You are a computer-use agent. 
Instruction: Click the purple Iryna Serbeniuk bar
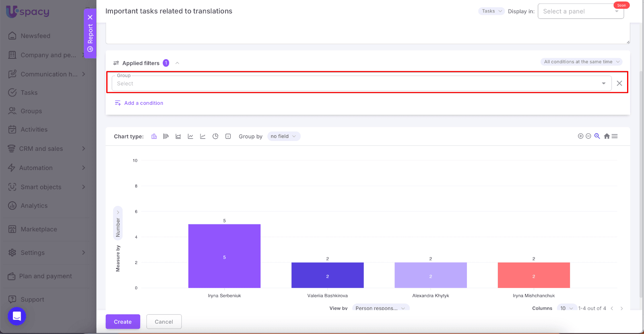point(224,256)
